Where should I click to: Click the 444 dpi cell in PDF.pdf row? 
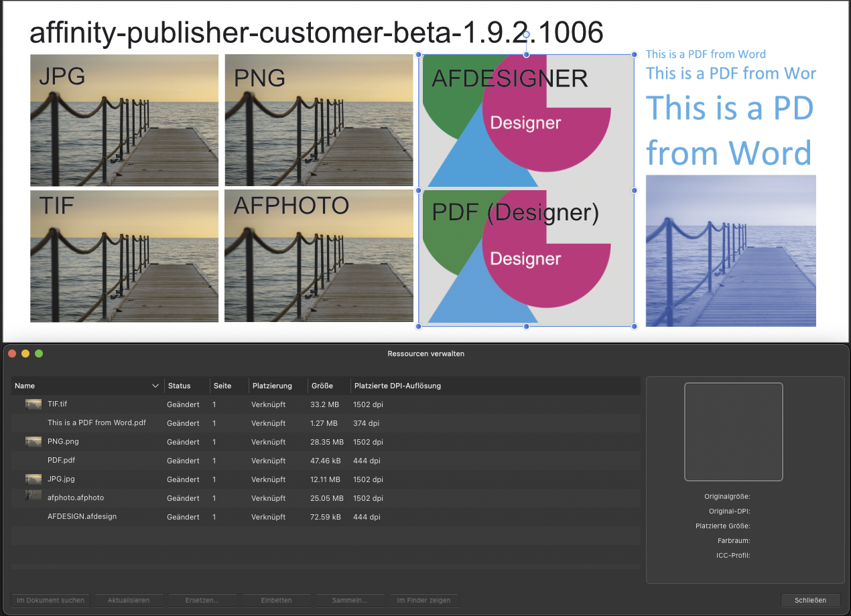367,461
